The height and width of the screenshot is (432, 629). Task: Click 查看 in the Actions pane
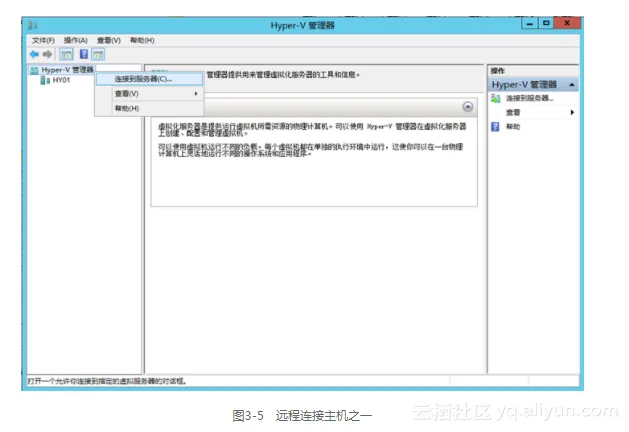513,112
